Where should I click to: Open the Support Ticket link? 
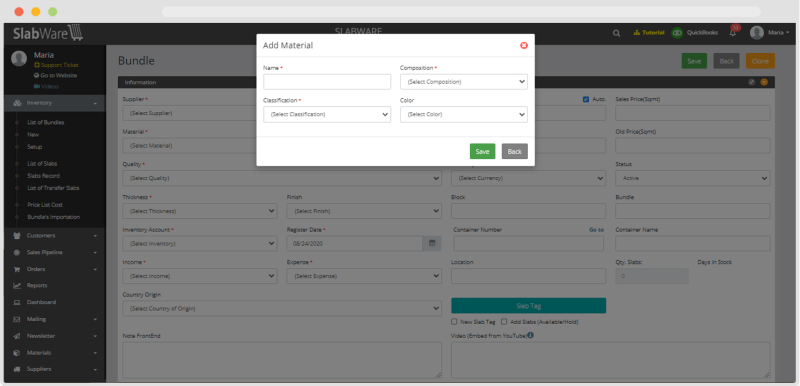(56, 65)
